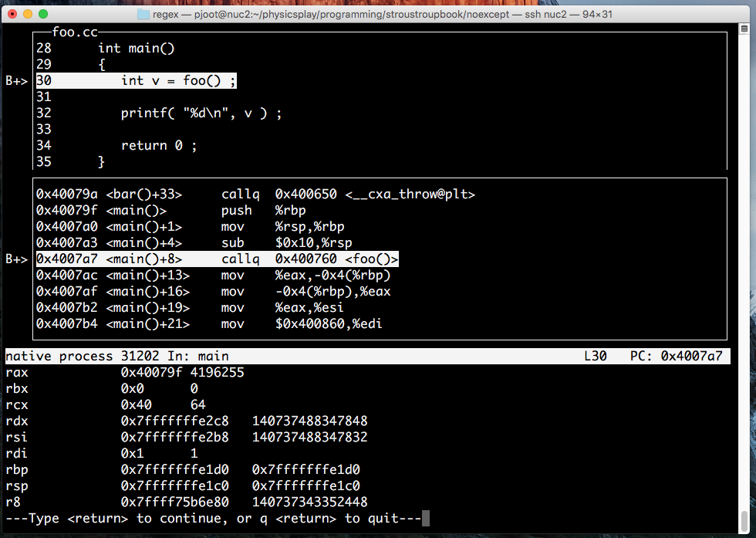The width and height of the screenshot is (756, 538).
Task: Click rsi value 0x7fffffffe2b8
Action: click(175, 437)
